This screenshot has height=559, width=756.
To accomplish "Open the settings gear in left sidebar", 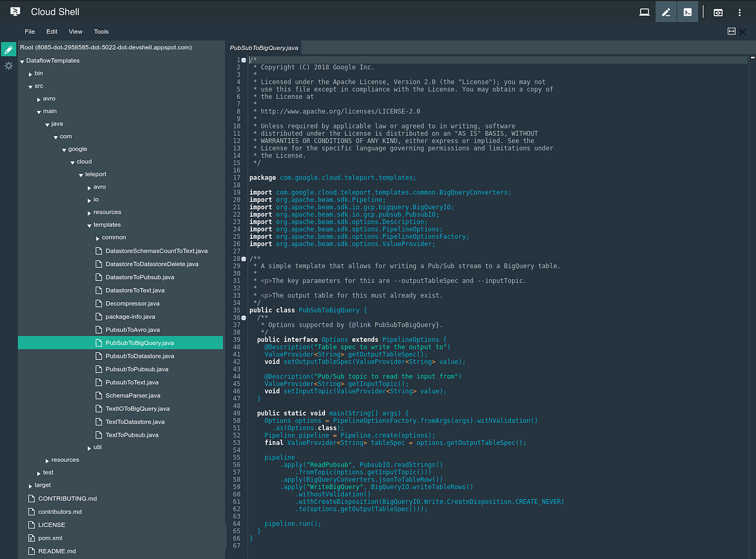I will tap(8, 66).
